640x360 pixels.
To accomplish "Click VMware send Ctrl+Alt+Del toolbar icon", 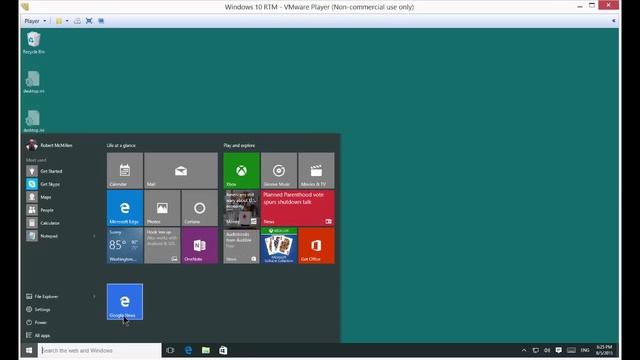I will click(x=77, y=21).
